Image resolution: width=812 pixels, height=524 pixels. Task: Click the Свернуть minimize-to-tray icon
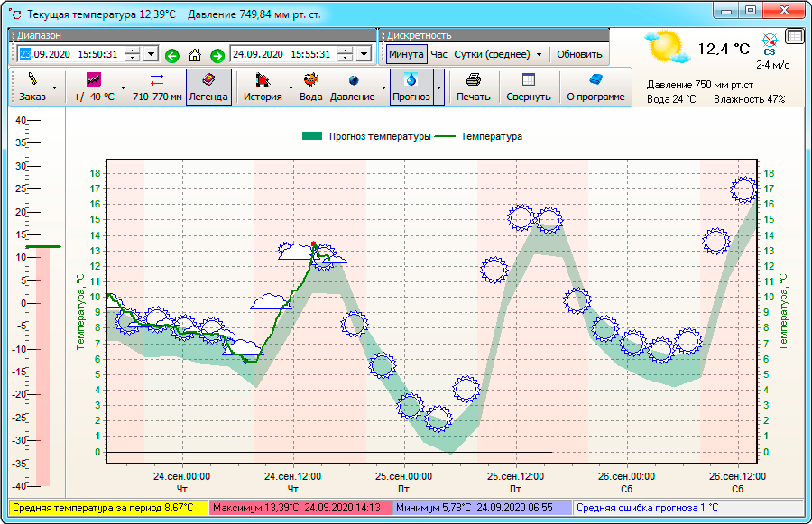click(x=528, y=79)
